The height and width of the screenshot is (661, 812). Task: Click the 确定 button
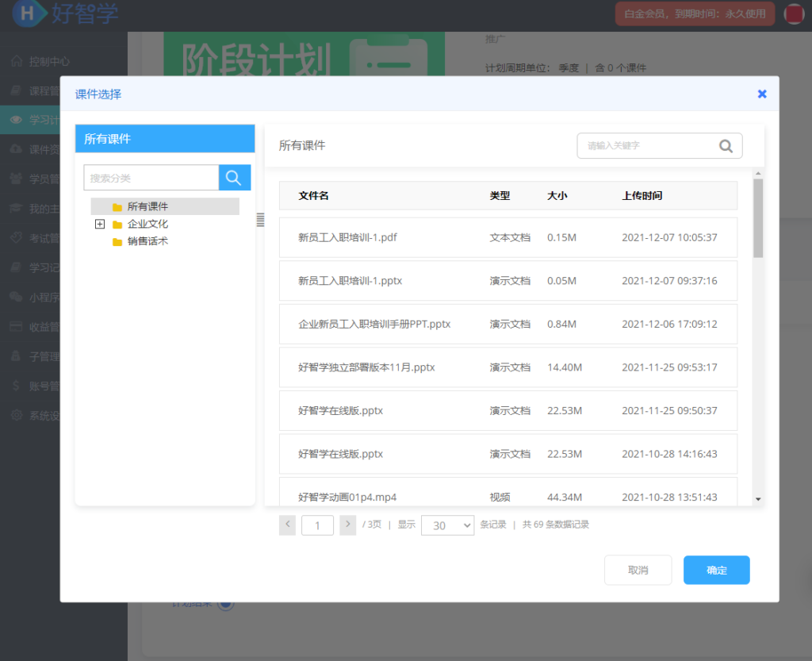point(716,570)
